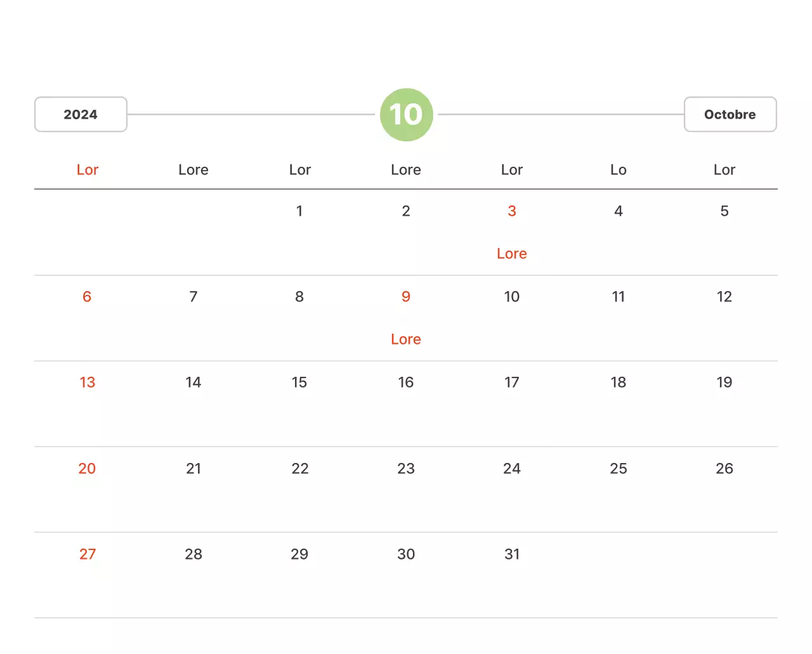Click the Lo weekday column header
The image size is (812, 654).
(619, 170)
